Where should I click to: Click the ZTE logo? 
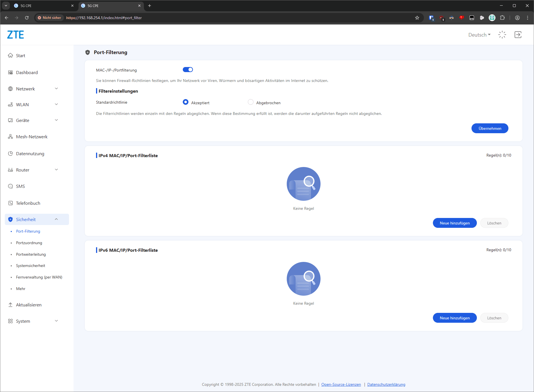coord(15,35)
